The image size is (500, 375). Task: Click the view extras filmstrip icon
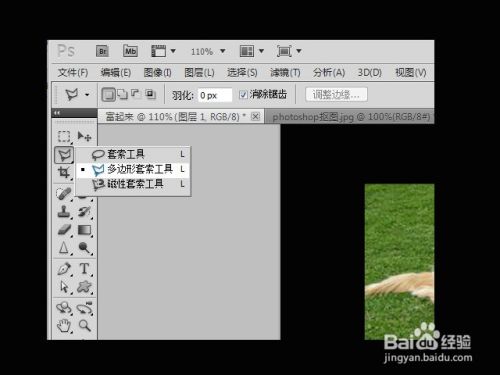[x=158, y=51]
